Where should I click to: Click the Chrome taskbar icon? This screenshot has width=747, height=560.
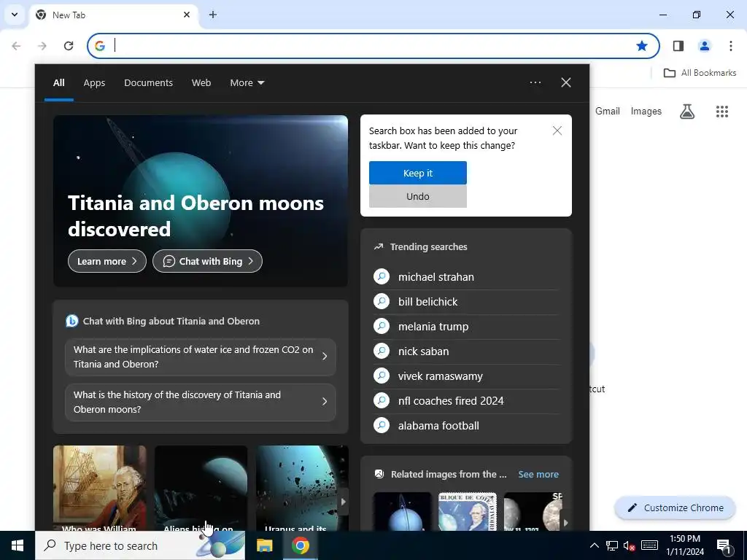pyautogui.click(x=300, y=545)
